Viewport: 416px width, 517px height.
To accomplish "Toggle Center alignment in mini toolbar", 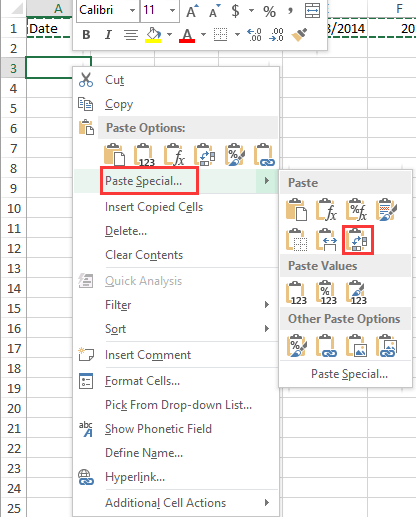I will pos(131,35).
